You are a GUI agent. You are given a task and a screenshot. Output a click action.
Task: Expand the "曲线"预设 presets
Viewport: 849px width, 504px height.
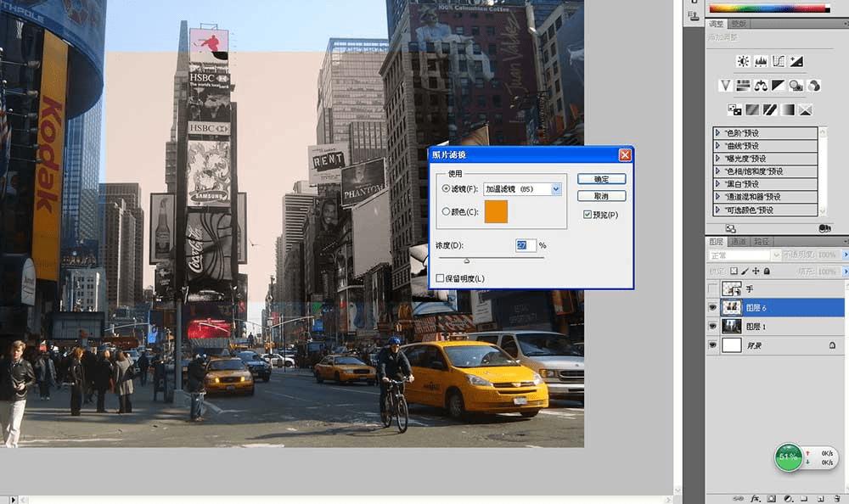point(717,146)
